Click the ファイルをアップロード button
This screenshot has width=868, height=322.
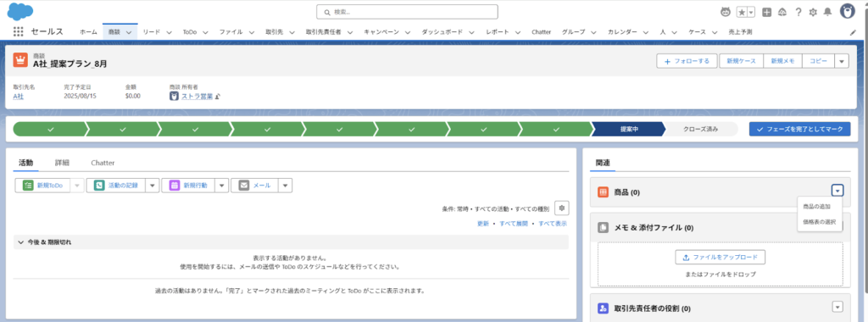click(721, 258)
